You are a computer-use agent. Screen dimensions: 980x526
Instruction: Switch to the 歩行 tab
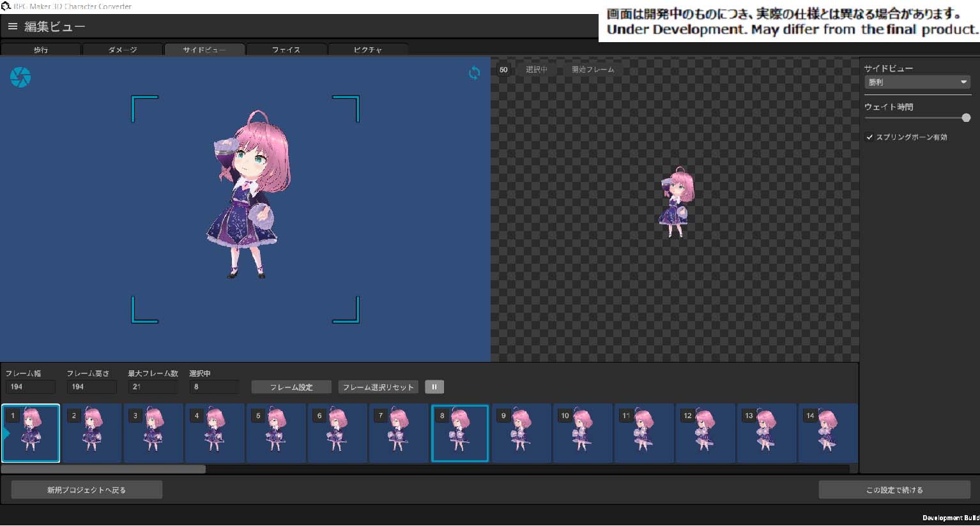point(41,50)
